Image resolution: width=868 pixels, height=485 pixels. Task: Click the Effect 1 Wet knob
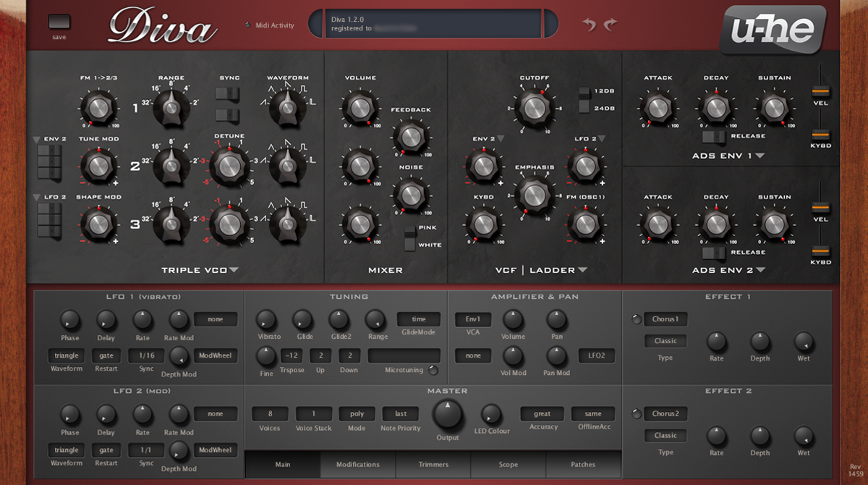click(803, 341)
